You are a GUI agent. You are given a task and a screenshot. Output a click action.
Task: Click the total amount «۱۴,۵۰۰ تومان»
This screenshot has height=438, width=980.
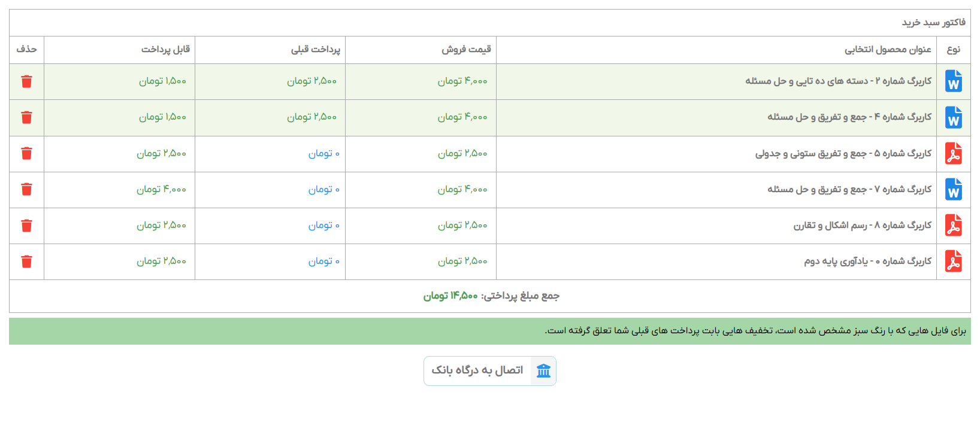pos(450,296)
